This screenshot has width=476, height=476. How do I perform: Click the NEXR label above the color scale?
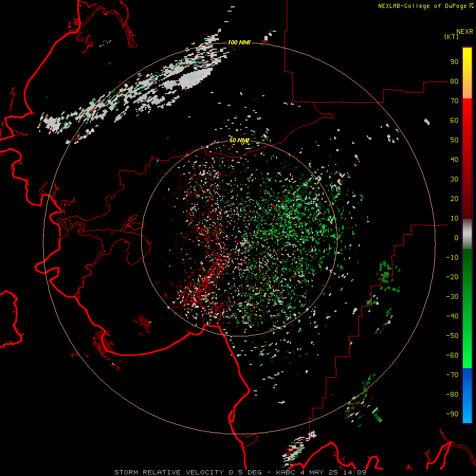click(x=465, y=32)
